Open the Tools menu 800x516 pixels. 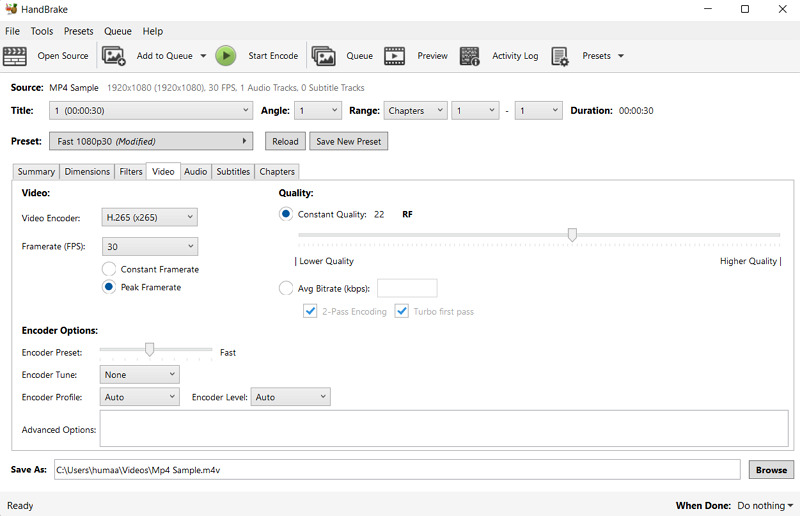coord(42,31)
